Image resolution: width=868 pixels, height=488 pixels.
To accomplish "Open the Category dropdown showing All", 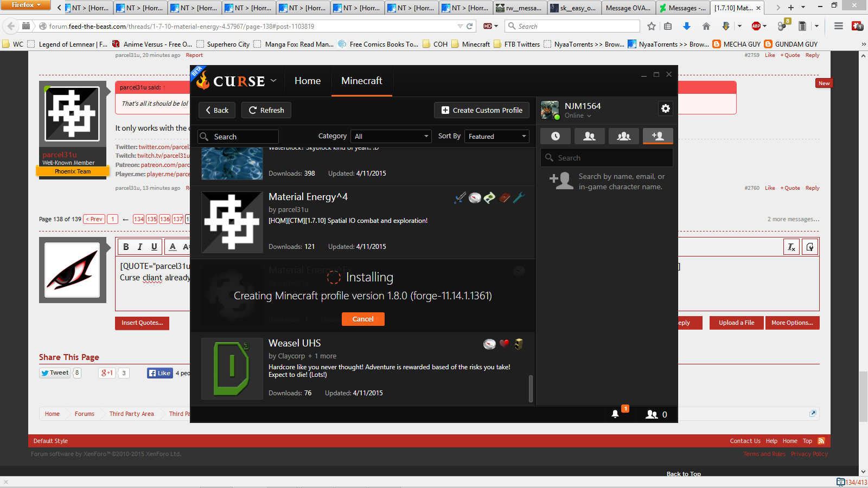I will 391,136.
